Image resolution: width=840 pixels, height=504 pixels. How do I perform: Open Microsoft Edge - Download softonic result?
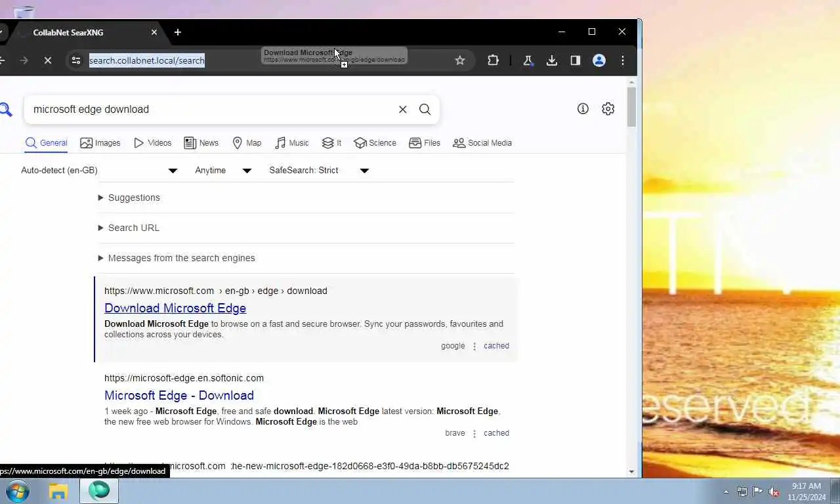(179, 396)
